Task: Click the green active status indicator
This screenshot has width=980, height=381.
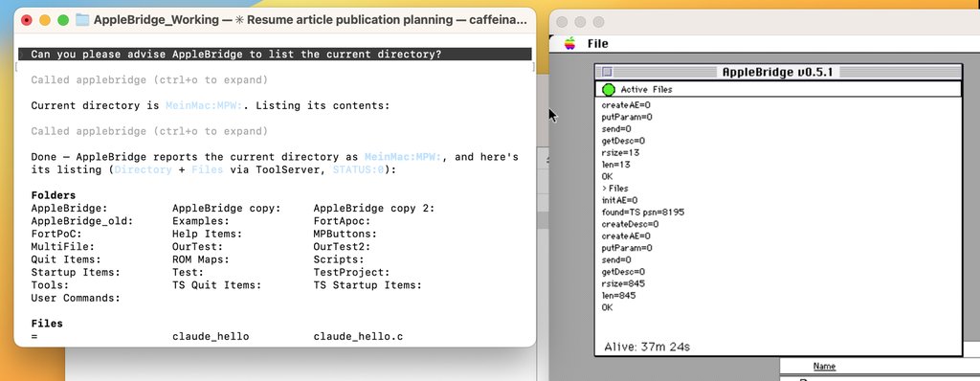Action: 608,89
